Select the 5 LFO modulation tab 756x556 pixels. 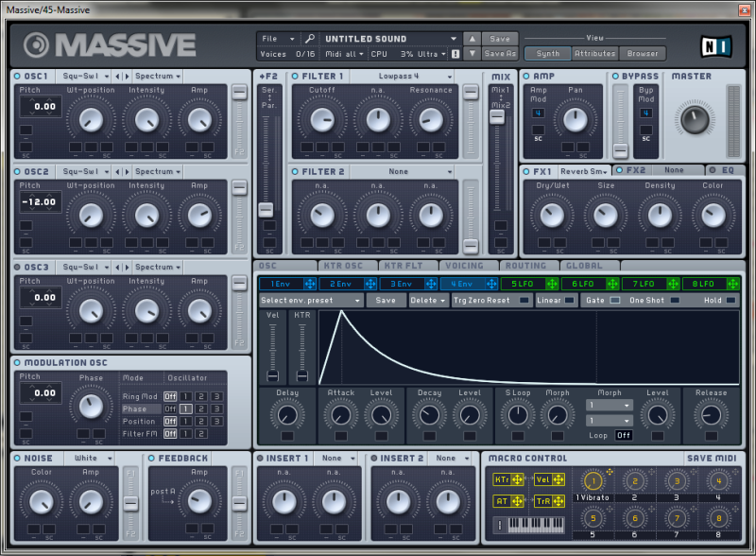[x=524, y=284]
